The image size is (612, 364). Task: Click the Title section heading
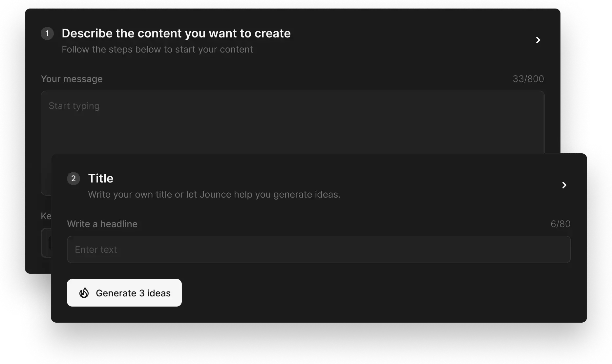coord(101,179)
